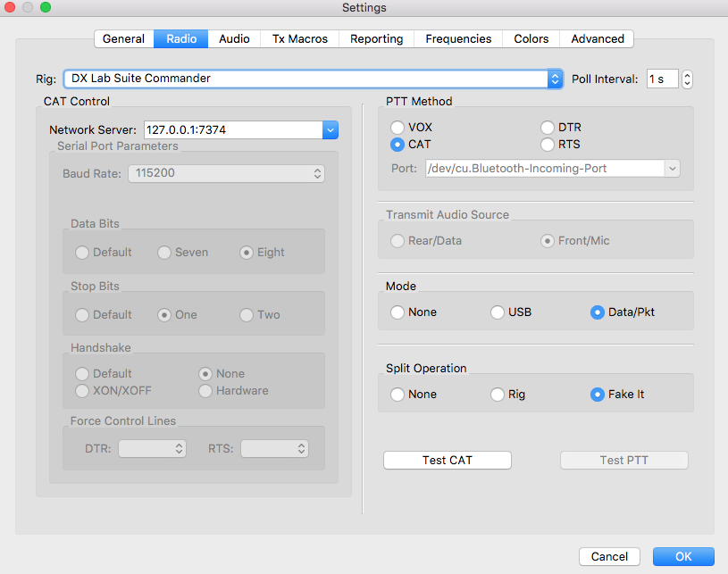The image size is (728, 574).
Task: Select VOX as PTT method
Action: click(397, 128)
